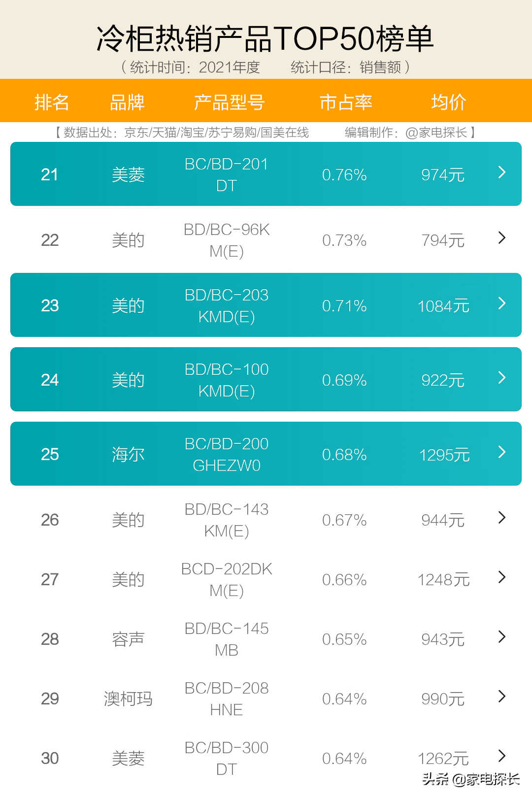532x798 pixels.
Task: Click the arrow beside 794元 price
Action: pyautogui.click(x=502, y=238)
